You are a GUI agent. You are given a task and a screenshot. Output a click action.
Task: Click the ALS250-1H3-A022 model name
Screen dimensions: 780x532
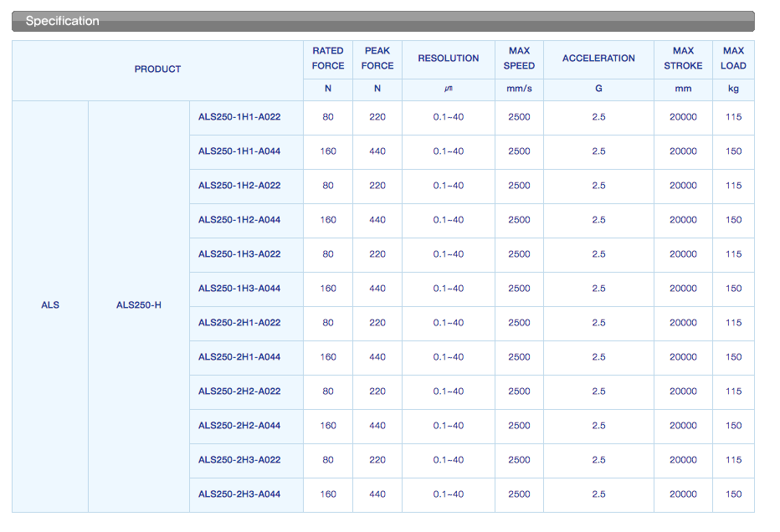tap(239, 254)
